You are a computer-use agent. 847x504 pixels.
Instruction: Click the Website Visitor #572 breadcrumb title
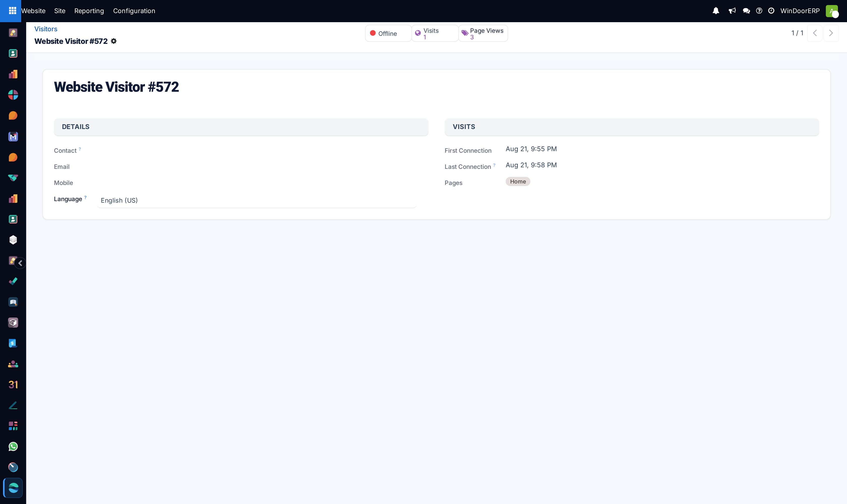pos(71,41)
